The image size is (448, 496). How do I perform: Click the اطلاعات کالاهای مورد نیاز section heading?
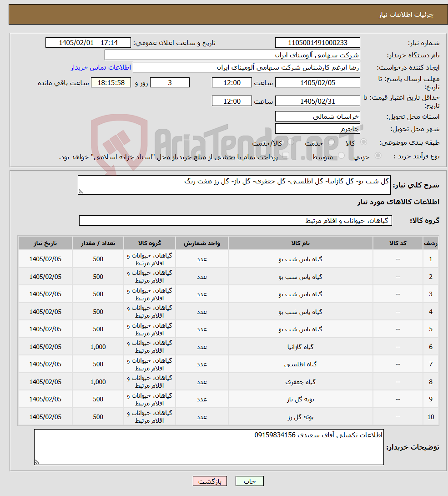coord(398,202)
